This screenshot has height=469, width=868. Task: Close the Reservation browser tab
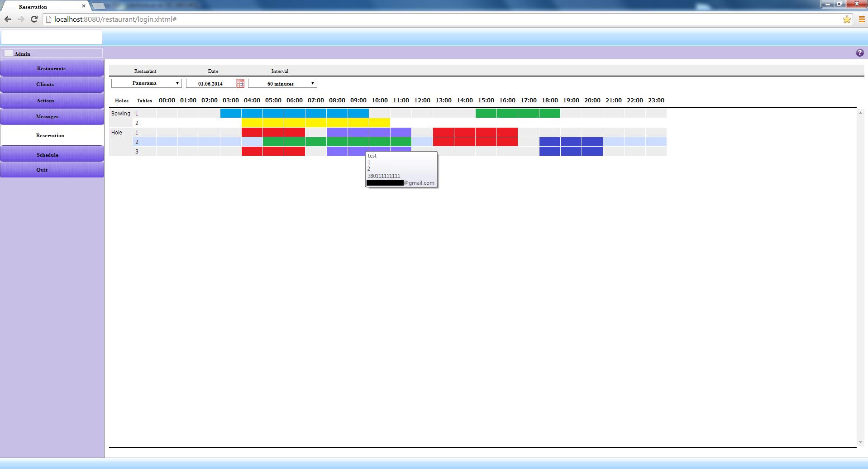(84, 6)
